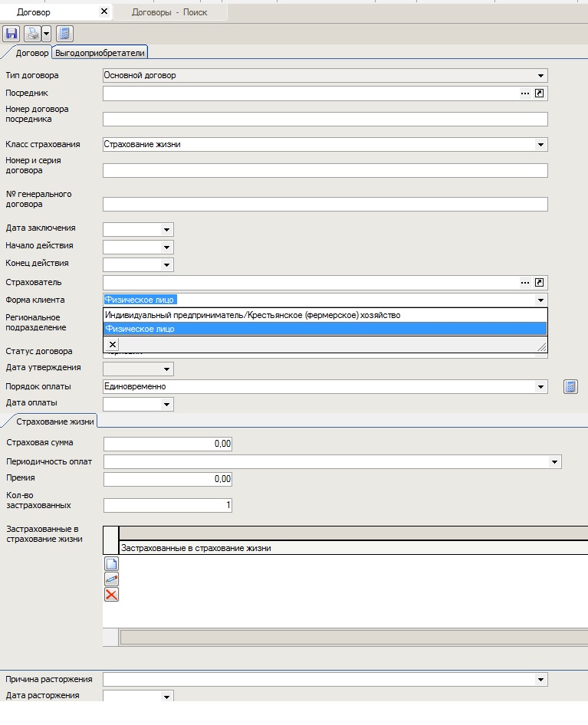Viewport: 588px width, 725px height.
Task: Open Посредник lookup arrow icon
Action: click(540, 93)
